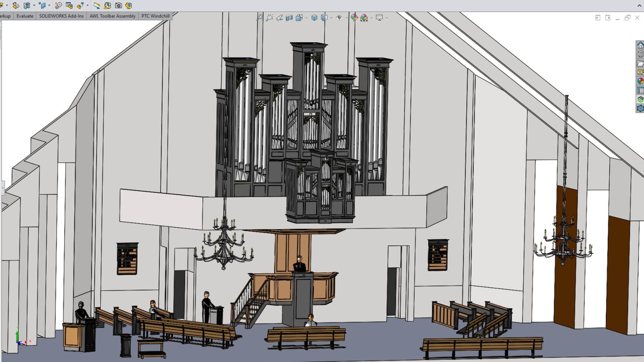Switch to AWL Toolbar Assembly tab

(112, 16)
